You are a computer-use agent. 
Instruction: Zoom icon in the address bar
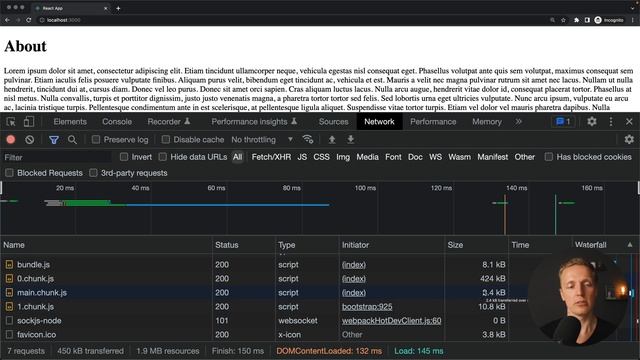552,20
